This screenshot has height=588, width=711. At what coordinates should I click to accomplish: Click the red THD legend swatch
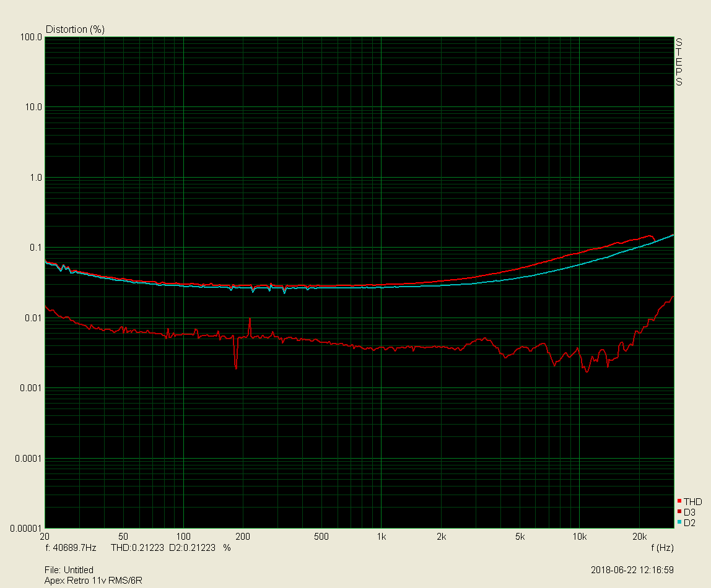coord(679,501)
